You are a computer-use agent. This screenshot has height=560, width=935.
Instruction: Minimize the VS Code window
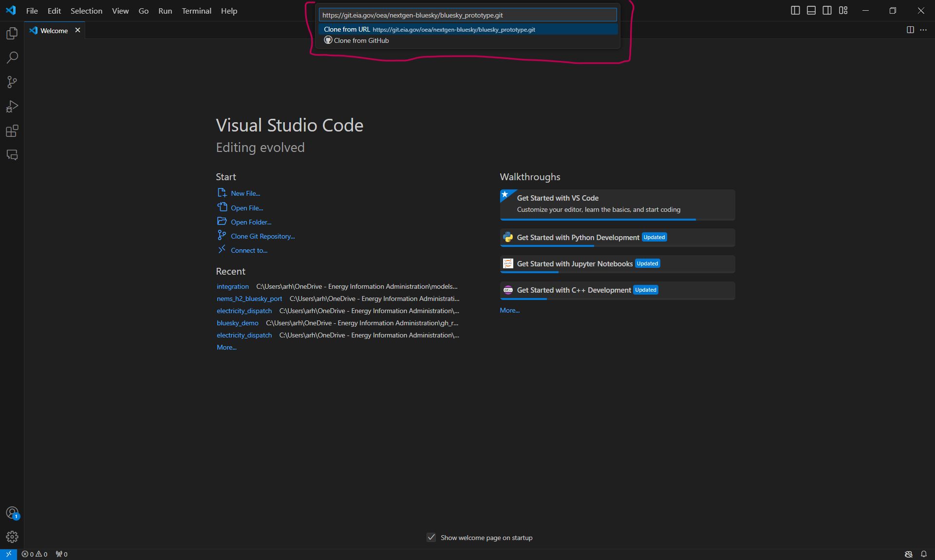point(865,10)
